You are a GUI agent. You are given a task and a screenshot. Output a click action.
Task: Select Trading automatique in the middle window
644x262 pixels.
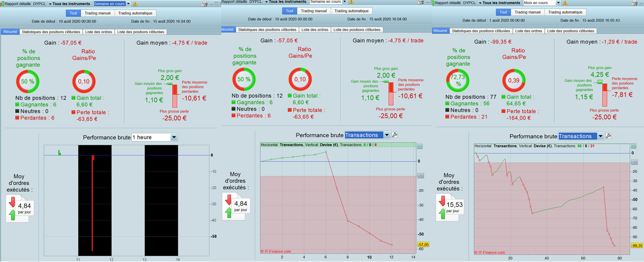352,11
